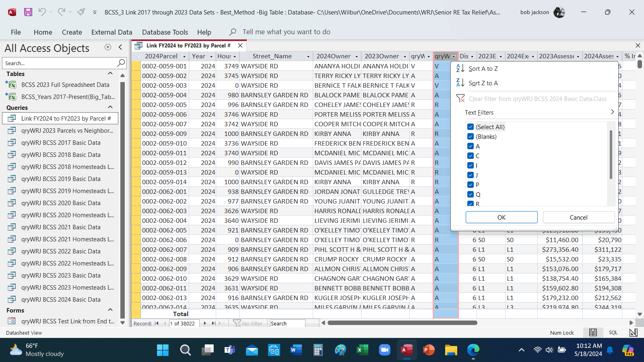The height and width of the screenshot is (362, 644).
Task: Click the Save icon in title bar
Action: pos(28,12)
